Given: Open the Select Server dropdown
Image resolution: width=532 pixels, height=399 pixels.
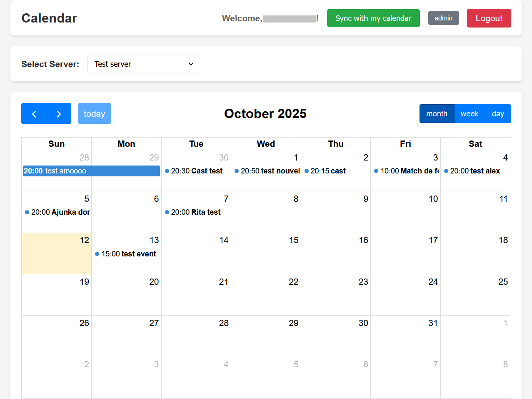Looking at the screenshot, I should [x=142, y=64].
